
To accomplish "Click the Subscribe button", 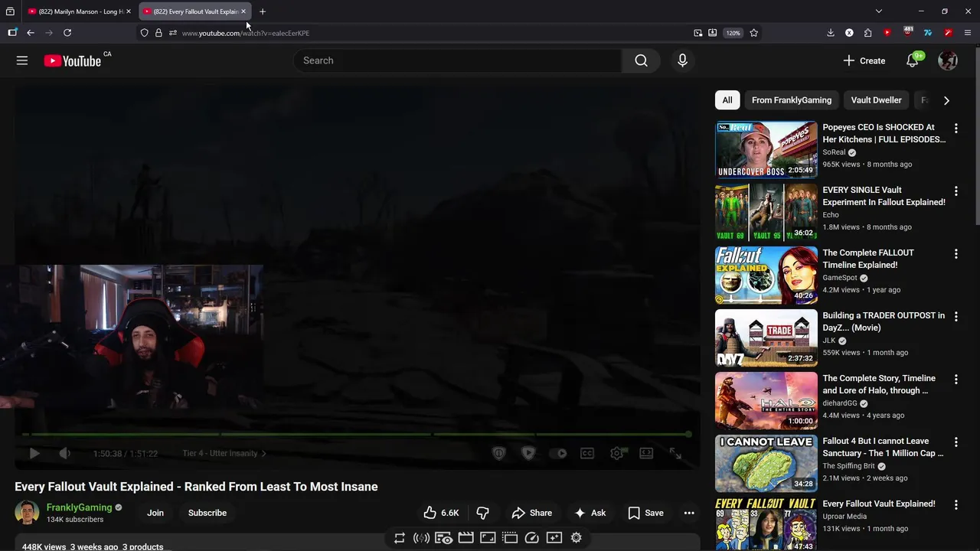I will (207, 513).
